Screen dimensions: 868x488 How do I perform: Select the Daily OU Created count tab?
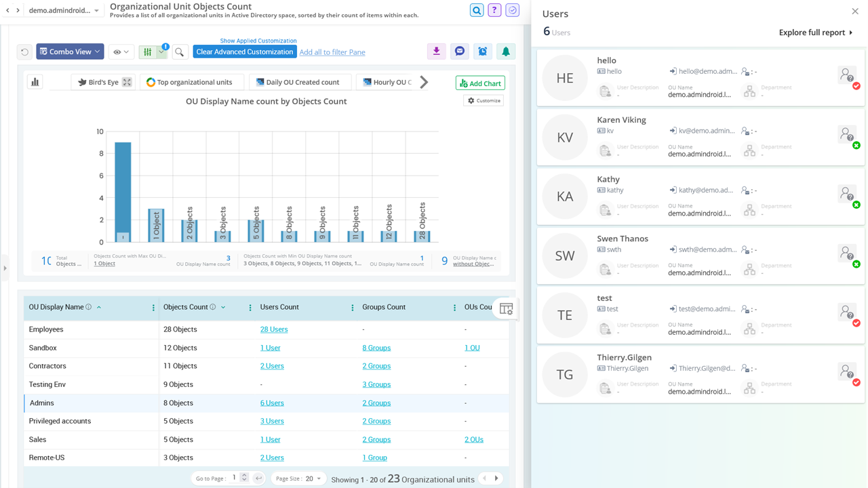click(300, 82)
